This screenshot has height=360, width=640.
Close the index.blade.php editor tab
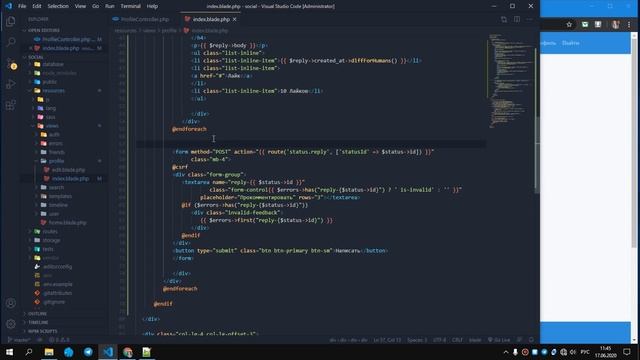235,19
